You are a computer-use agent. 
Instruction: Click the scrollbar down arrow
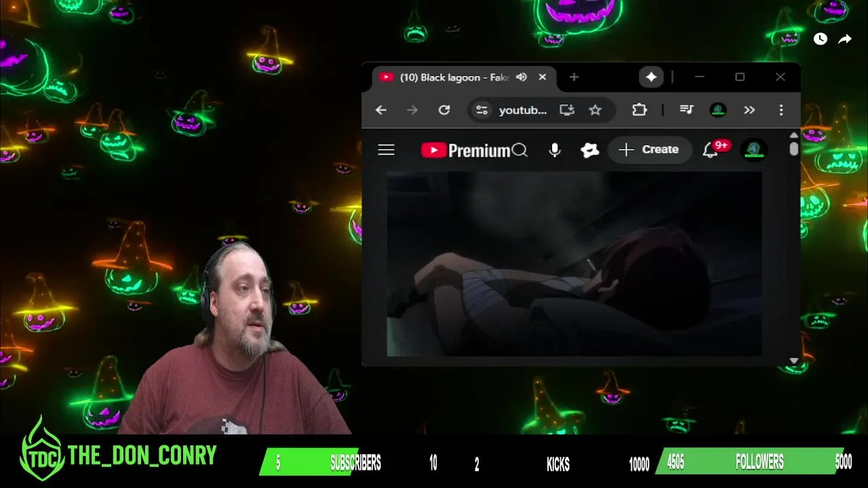794,361
